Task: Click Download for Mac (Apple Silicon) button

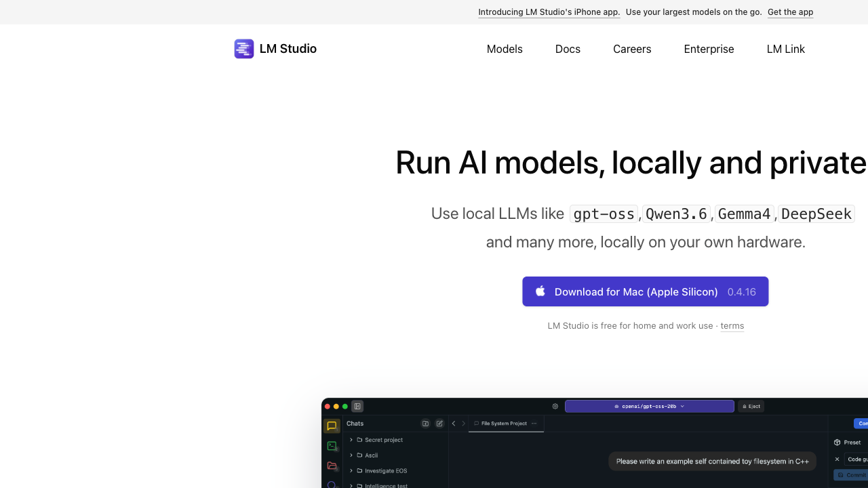Action: [646, 291]
